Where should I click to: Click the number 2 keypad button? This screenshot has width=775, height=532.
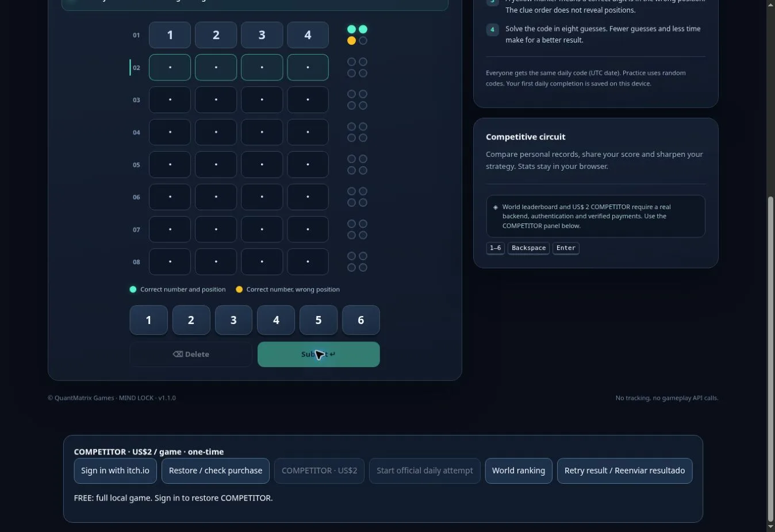click(191, 320)
